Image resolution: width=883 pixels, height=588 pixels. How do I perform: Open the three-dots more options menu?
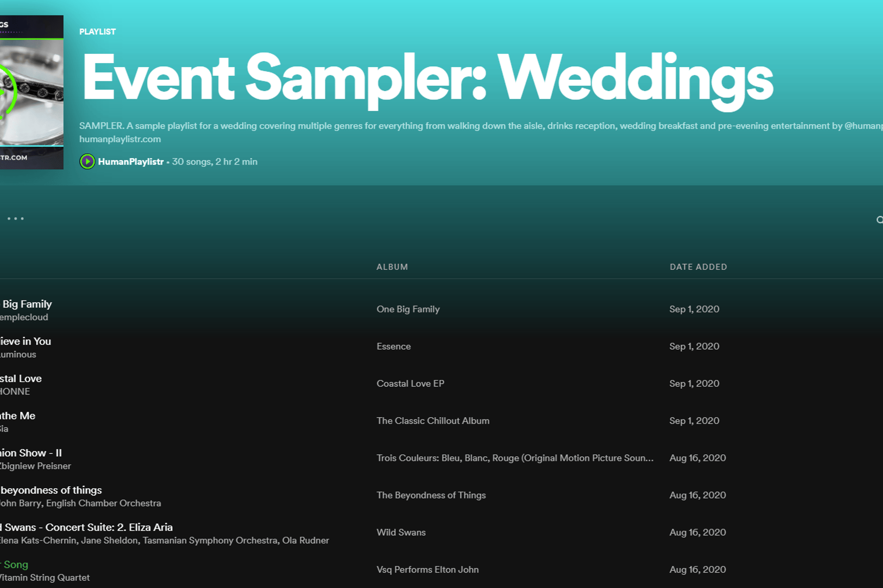(16, 219)
